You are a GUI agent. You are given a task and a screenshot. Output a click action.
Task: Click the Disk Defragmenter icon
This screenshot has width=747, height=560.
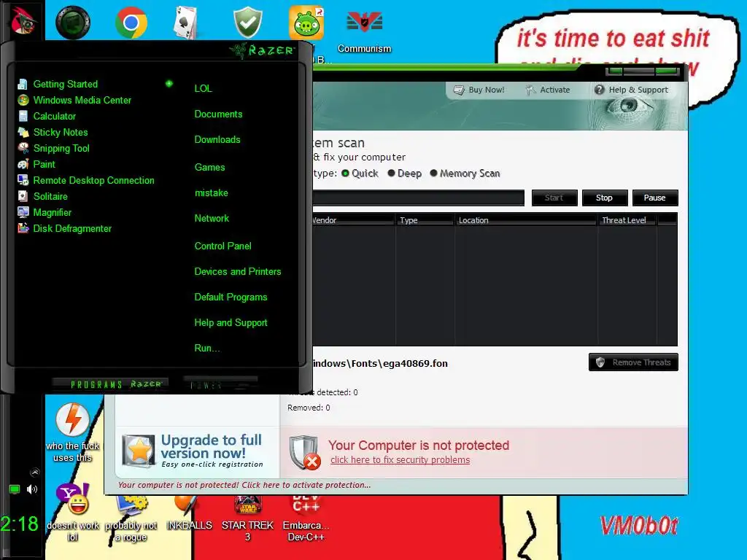pos(23,228)
